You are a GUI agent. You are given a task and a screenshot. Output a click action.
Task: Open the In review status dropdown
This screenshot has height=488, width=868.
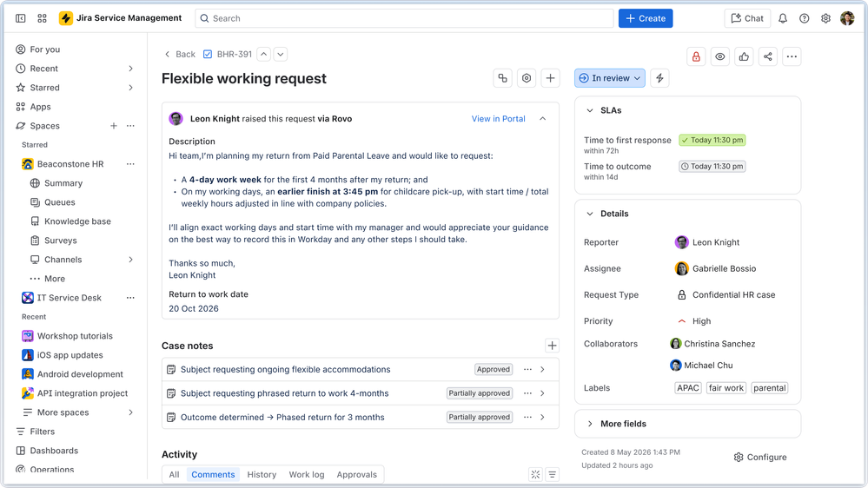(609, 78)
